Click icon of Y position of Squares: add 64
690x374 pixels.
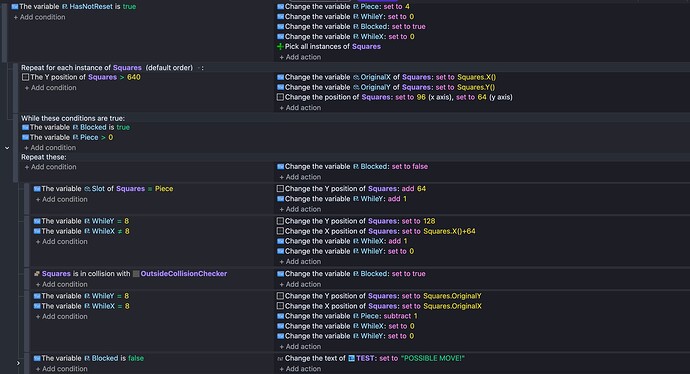280,189
